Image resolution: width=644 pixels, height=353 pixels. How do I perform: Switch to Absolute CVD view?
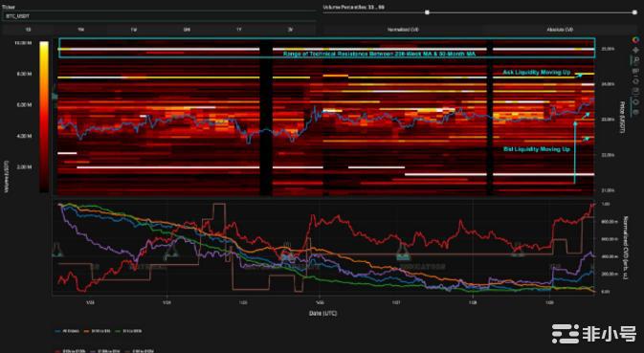(560, 30)
